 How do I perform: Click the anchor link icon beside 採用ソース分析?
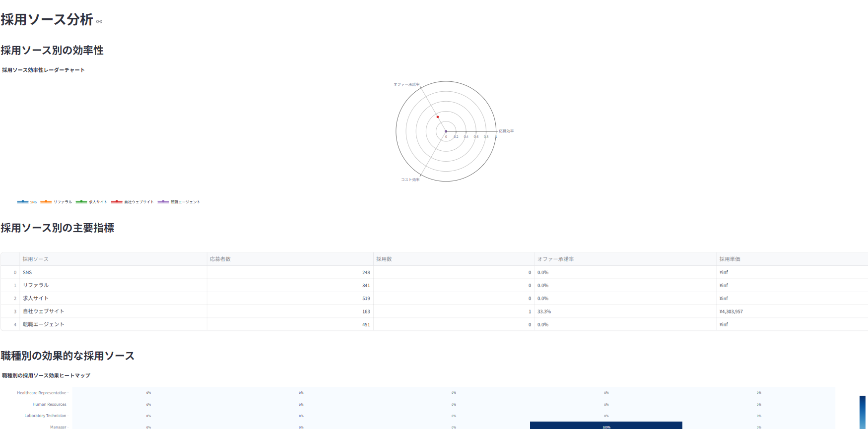pyautogui.click(x=99, y=21)
